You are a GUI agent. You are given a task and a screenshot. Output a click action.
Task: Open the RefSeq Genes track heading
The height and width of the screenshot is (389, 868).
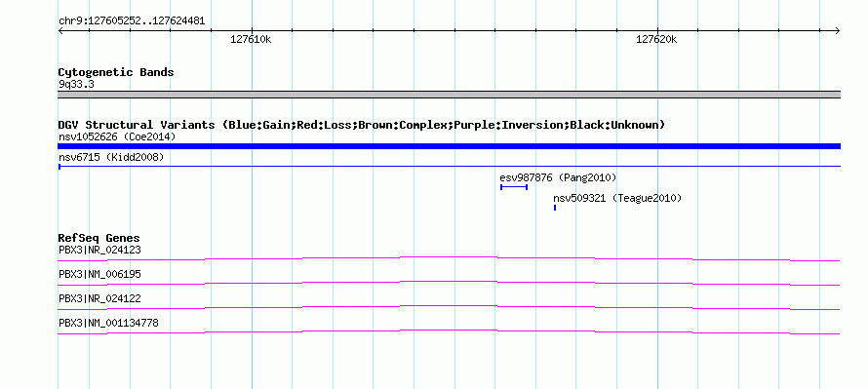[x=99, y=239]
